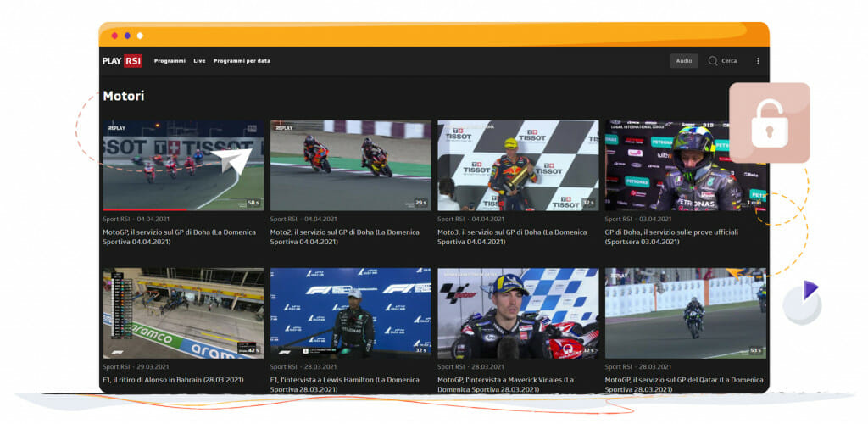Screen dimensions: 868x424
Task: Click the Audio button
Action: coord(684,61)
